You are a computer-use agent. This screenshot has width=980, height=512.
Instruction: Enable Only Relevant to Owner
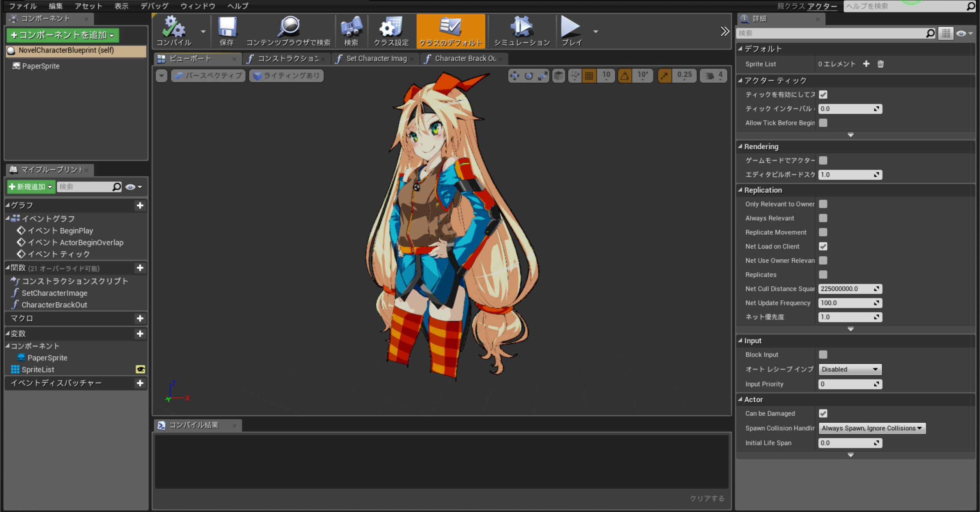tap(823, 204)
